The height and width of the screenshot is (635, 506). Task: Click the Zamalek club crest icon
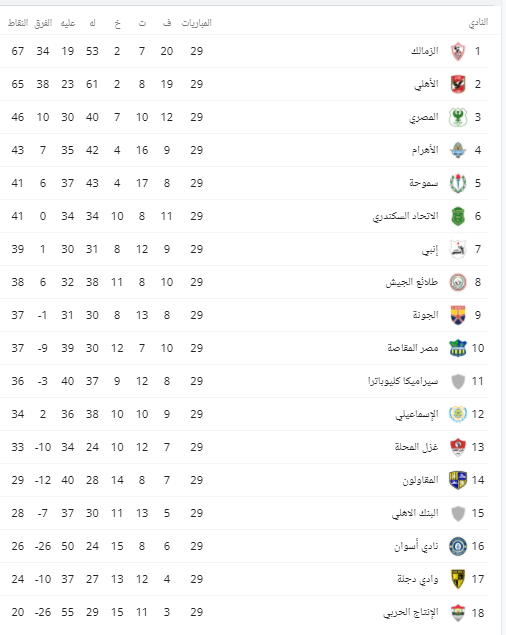(x=458, y=51)
